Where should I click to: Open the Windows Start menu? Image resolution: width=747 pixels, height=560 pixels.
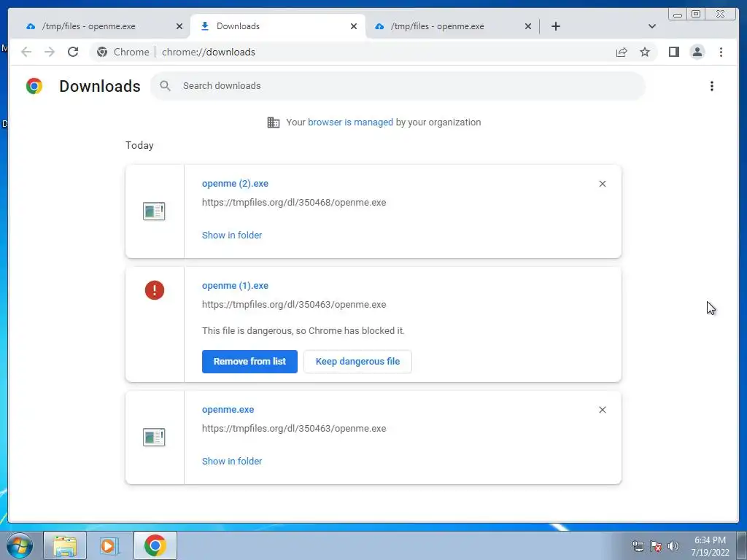tap(20, 545)
